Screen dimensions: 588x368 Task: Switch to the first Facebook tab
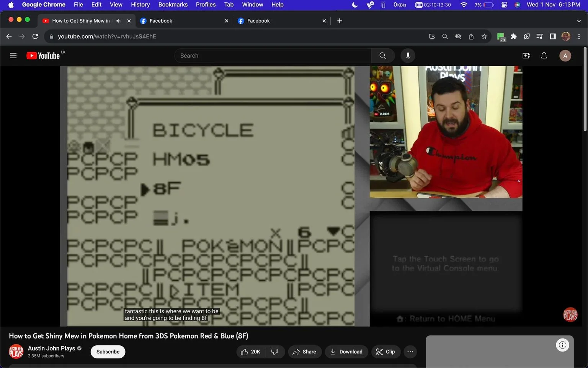(184, 21)
